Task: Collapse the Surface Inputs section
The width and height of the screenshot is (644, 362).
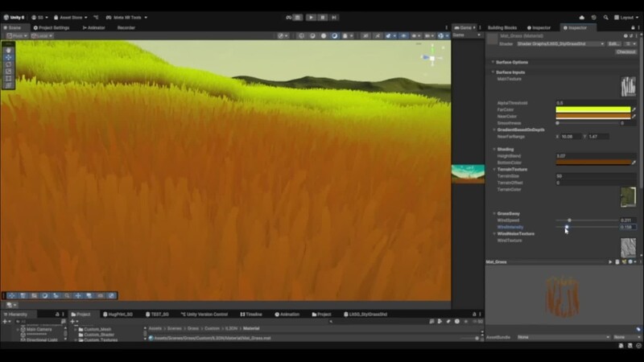Action: coord(510,72)
